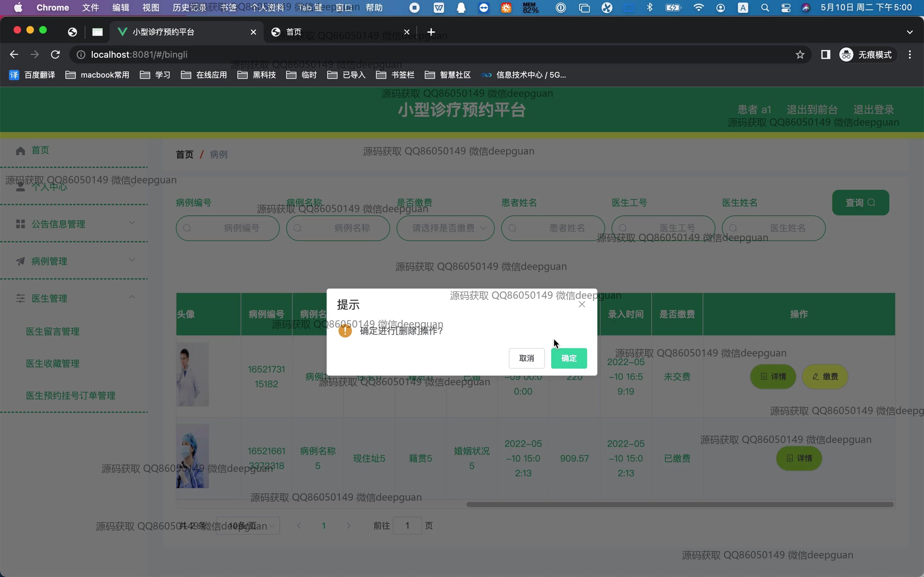Close the 提示 dialog with X icon
The image size is (924, 577).
tap(581, 304)
